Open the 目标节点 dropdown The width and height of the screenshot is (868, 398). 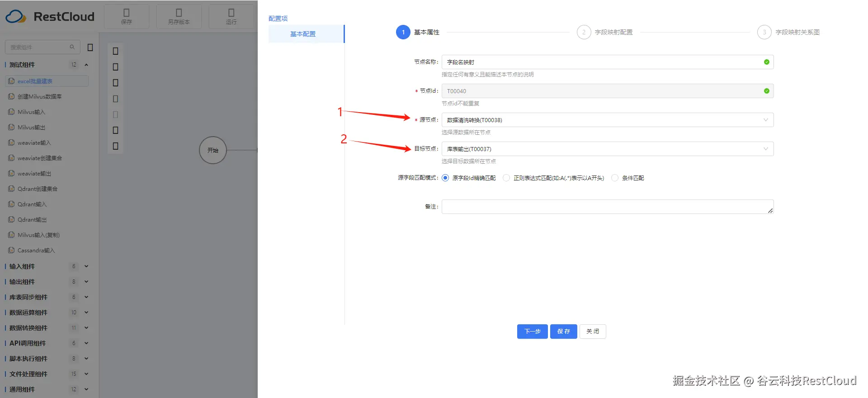(x=608, y=149)
